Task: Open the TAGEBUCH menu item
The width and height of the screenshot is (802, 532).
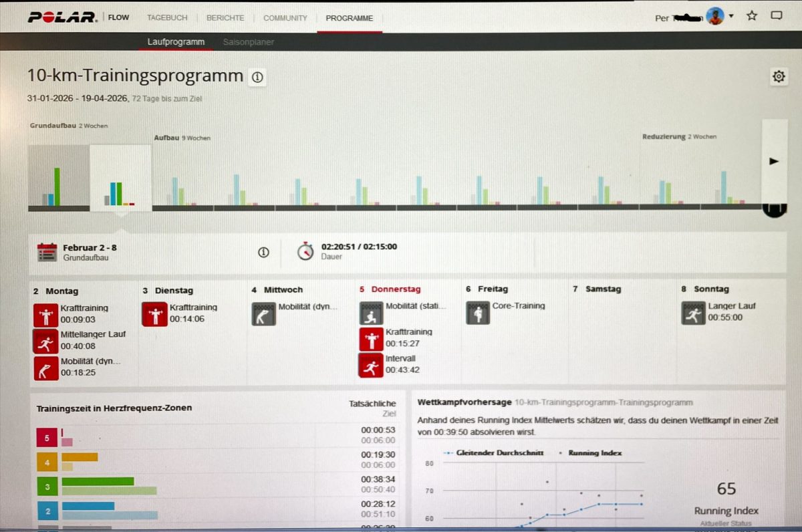Action: pos(167,18)
